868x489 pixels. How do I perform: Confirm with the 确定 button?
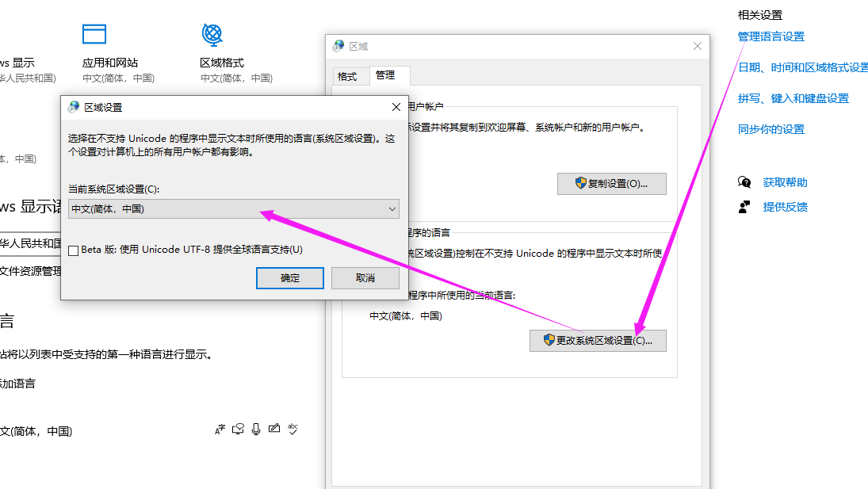(x=290, y=277)
